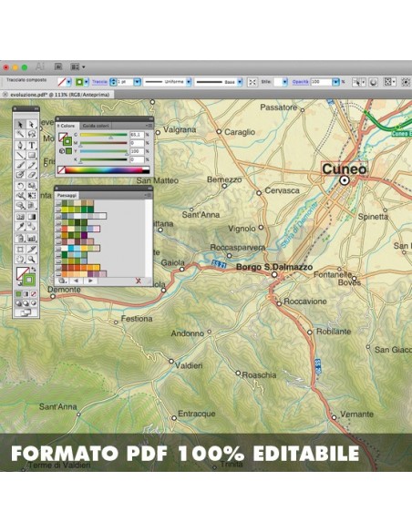Select the Pen tool
This screenshot has height=532, width=412.
20,145
